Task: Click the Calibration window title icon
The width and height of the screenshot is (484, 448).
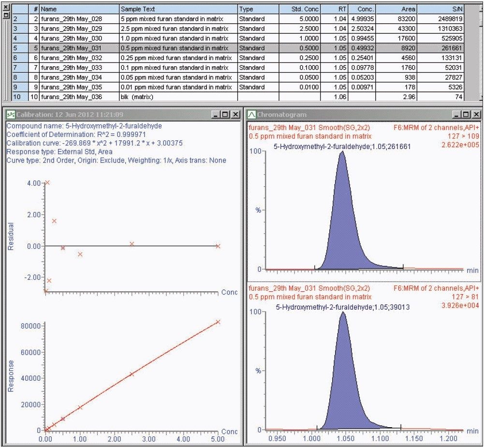Action: click(x=10, y=115)
